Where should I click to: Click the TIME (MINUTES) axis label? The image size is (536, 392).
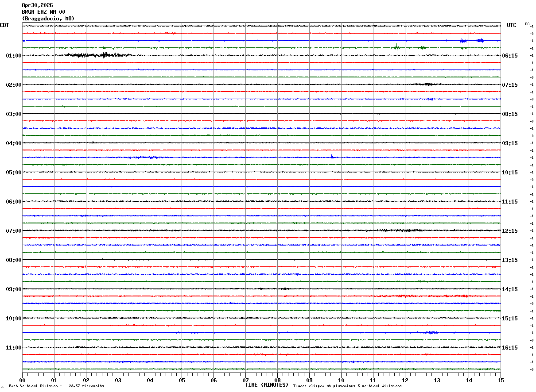[x=267, y=385]
